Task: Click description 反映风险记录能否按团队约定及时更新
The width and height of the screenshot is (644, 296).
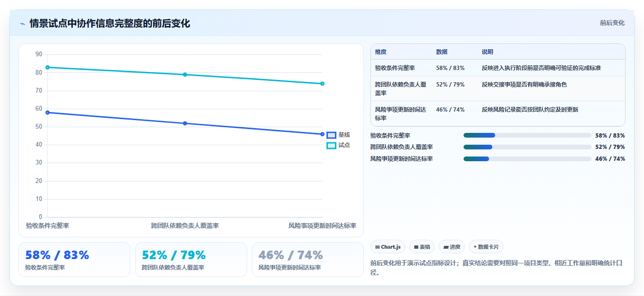Action: 530,110
